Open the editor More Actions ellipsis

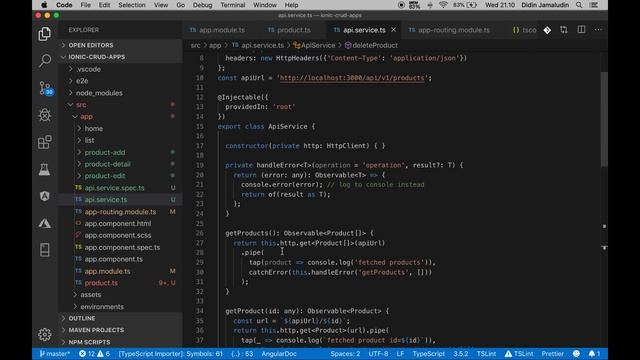click(x=598, y=30)
